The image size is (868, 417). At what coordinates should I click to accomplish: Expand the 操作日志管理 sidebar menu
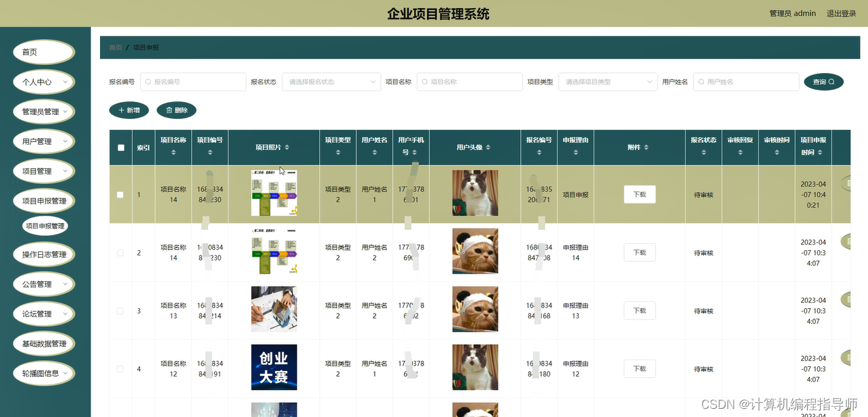click(x=44, y=254)
